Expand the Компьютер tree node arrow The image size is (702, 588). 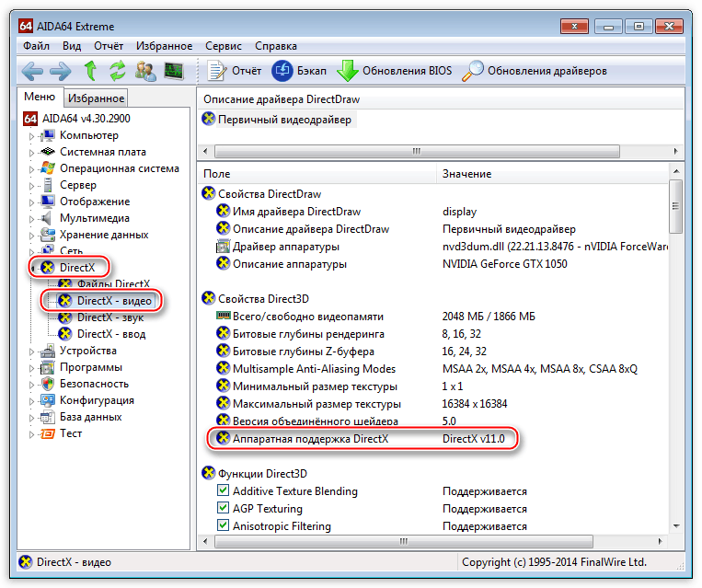point(31,136)
